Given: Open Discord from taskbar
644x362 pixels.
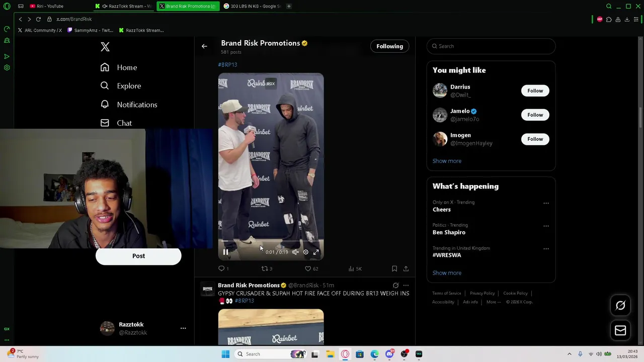Looking at the screenshot, I should tap(389, 354).
